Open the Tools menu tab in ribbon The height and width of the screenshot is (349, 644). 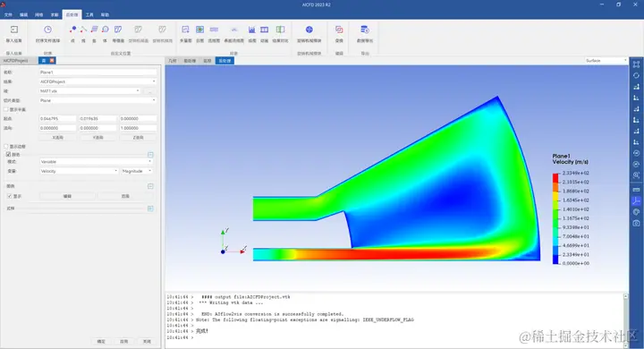coord(89,15)
